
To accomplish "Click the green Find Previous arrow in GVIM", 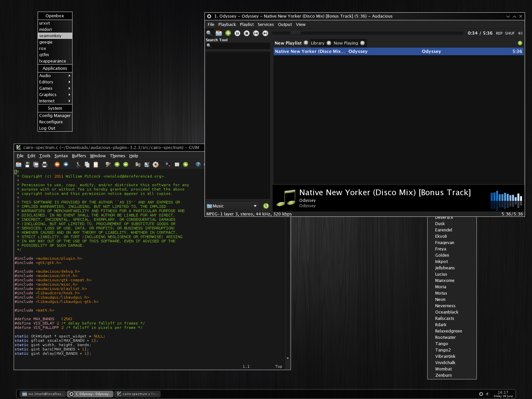I will click(126, 164).
